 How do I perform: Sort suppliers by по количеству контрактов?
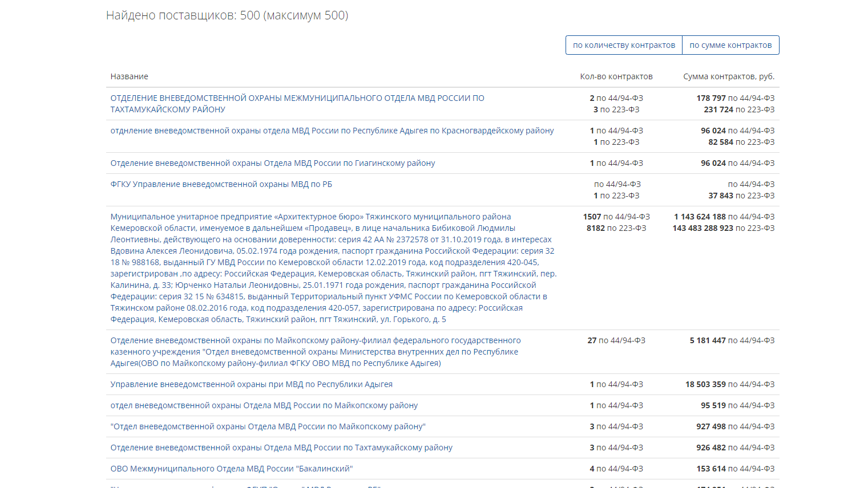(x=624, y=45)
